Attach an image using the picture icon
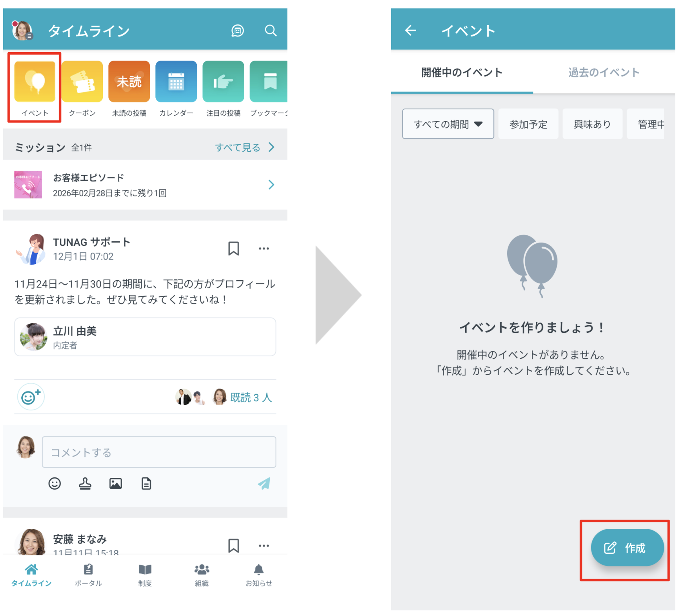This screenshot has height=616, width=686. (116, 484)
